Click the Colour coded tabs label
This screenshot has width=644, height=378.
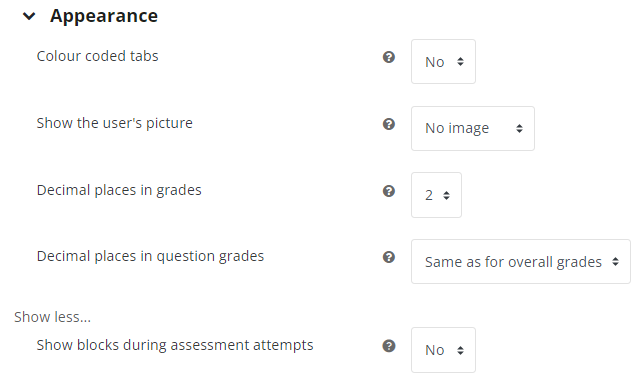(x=97, y=56)
